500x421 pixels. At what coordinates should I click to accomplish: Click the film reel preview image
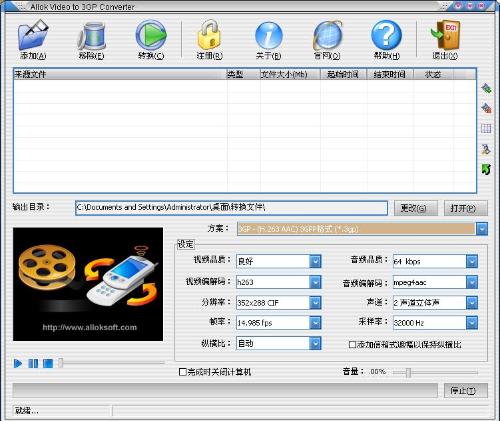point(88,284)
